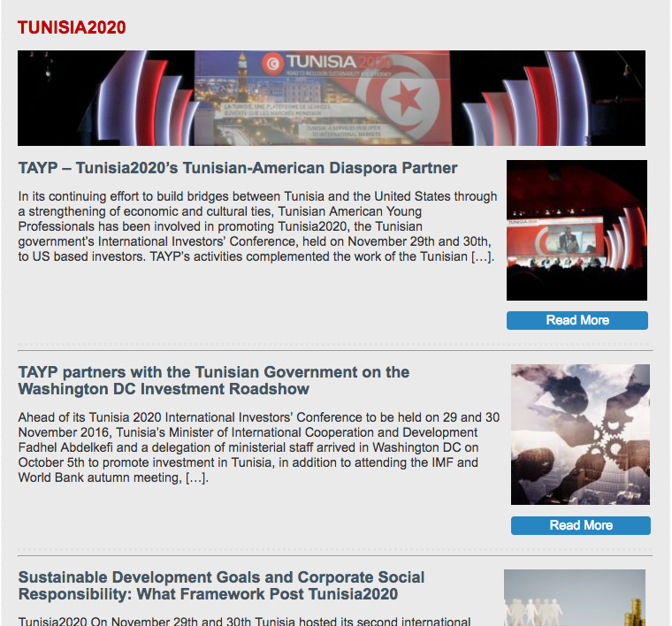This screenshot has height=626, width=672.
Task: Click Read More under the conference stage photo
Action: click(577, 320)
